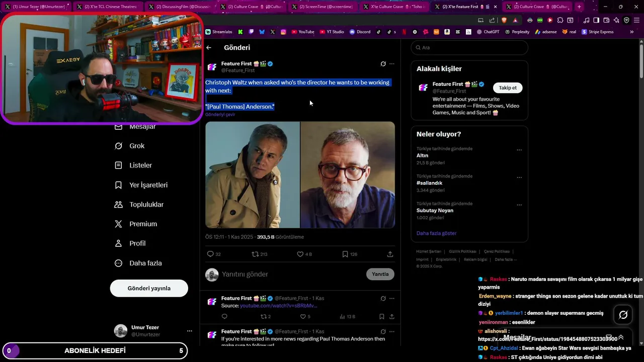The image size is (644, 362).
Task: Open three-dot menu on Source reply
Action: pos(392,298)
